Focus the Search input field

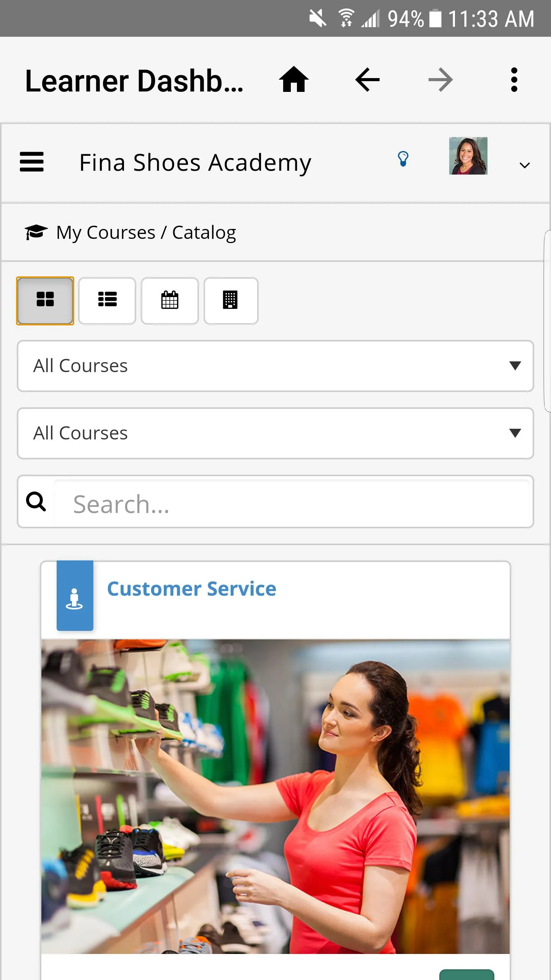coord(292,503)
